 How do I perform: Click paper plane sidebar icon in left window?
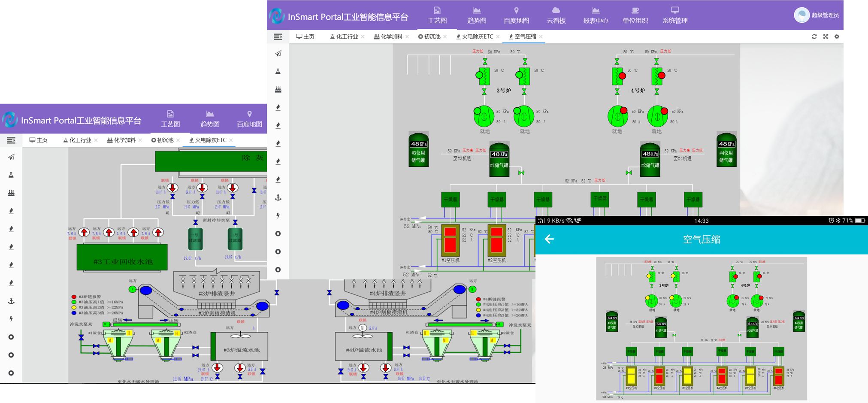click(11, 157)
